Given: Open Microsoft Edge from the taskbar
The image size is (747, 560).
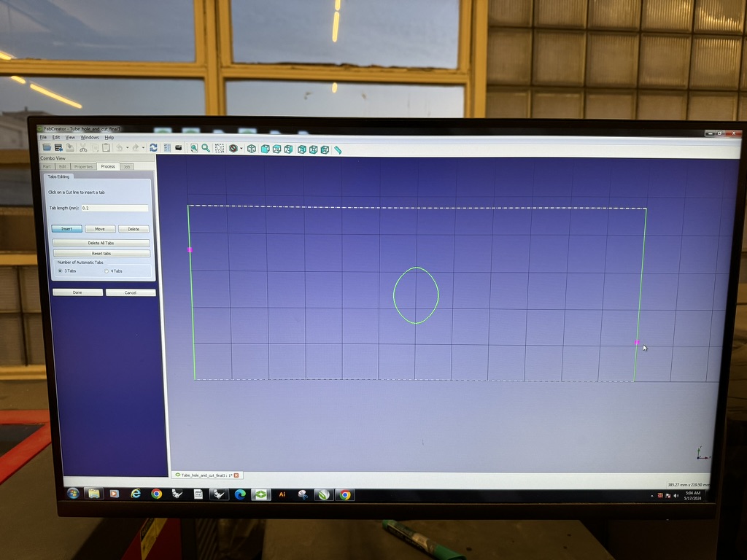Looking at the screenshot, I should point(240,494).
